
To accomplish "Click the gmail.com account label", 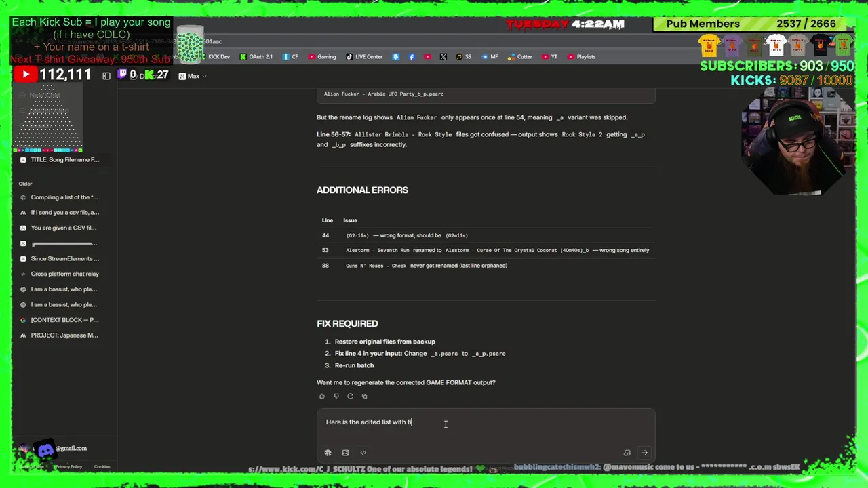I will 71,449.
